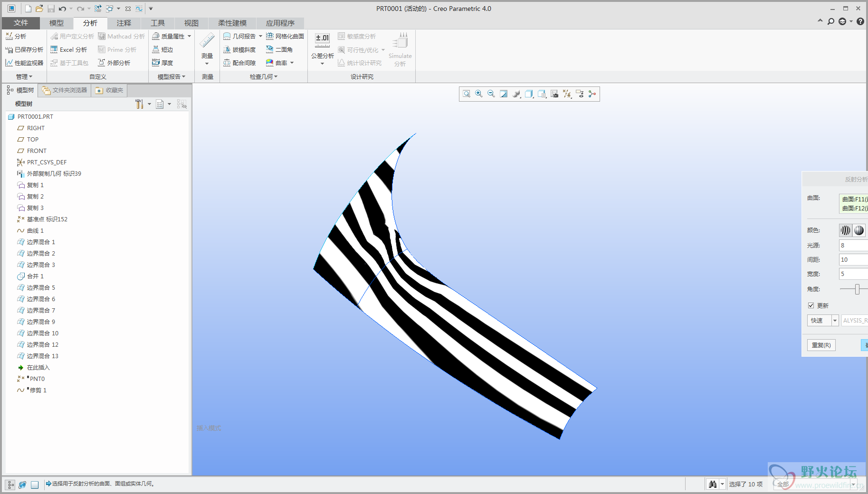Click the camera snapshot icon in the graphics toolbar
The width and height of the screenshot is (868, 494).
click(554, 94)
